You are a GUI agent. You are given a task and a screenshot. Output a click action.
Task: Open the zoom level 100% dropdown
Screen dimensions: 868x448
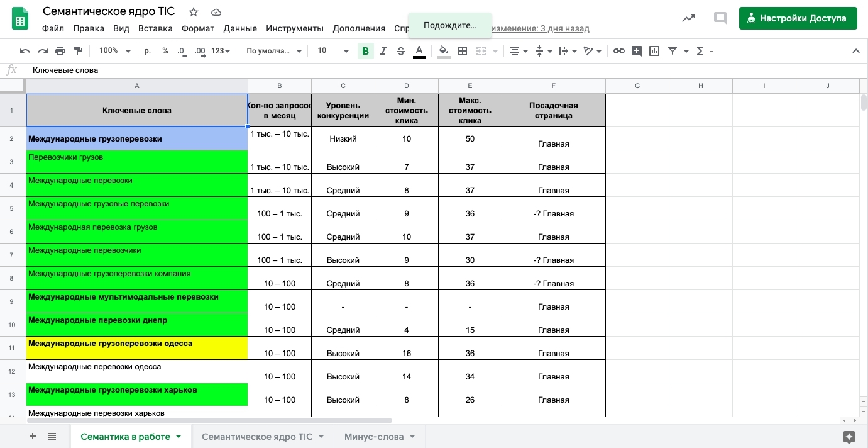pyautogui.click(x=114, y=51)
